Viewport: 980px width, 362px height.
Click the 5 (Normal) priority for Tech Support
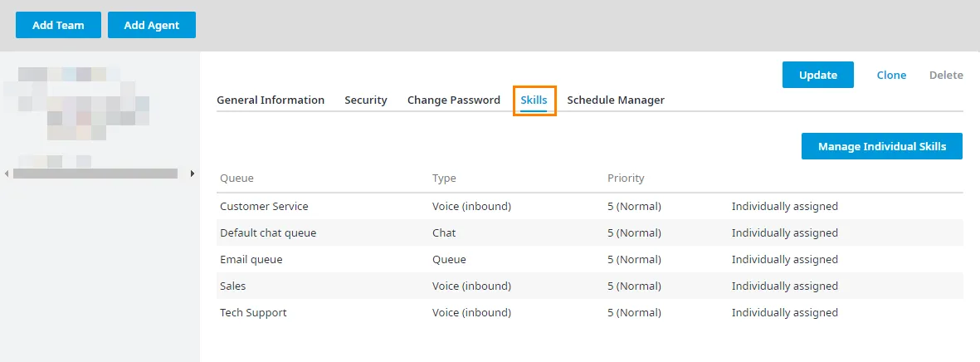(x=634, y=313)
